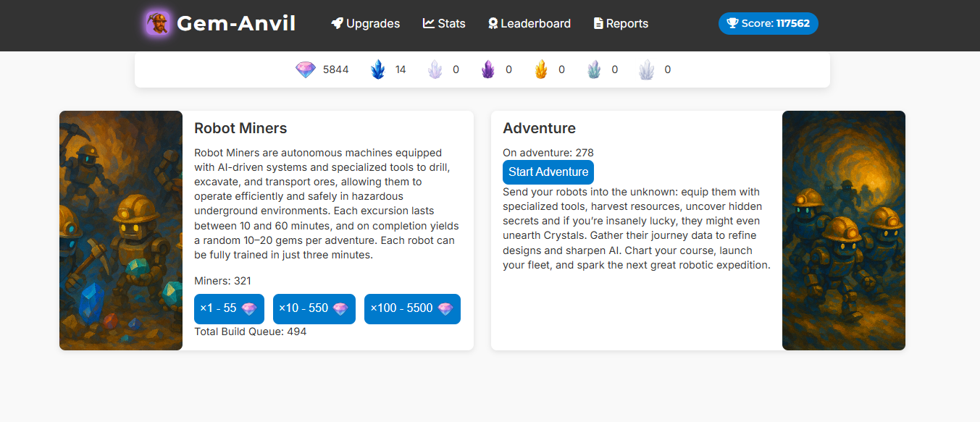Click the white crystal at the end of the resource bar

tap(647, 70)
